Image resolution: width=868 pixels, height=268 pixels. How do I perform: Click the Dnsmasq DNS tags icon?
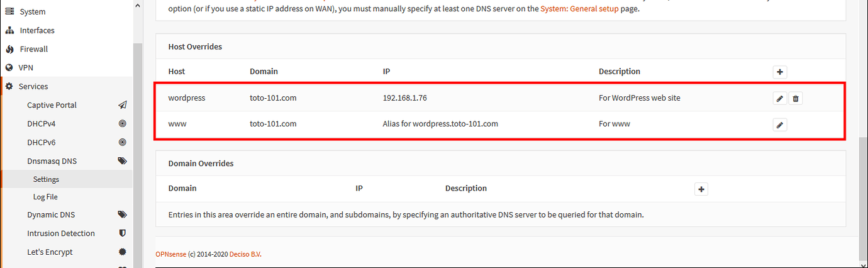(122, 161)
